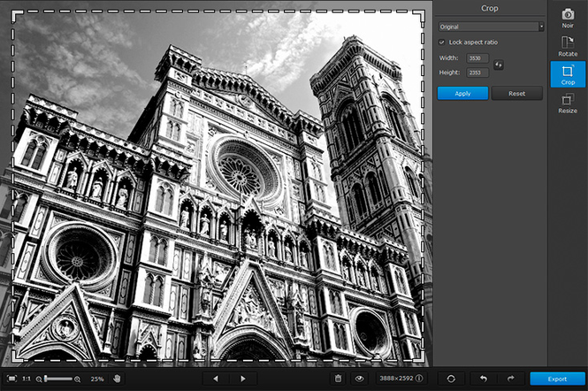The image size is (588, 391).
Task: Click the Apply button
Action: click(x=462, y=94)
